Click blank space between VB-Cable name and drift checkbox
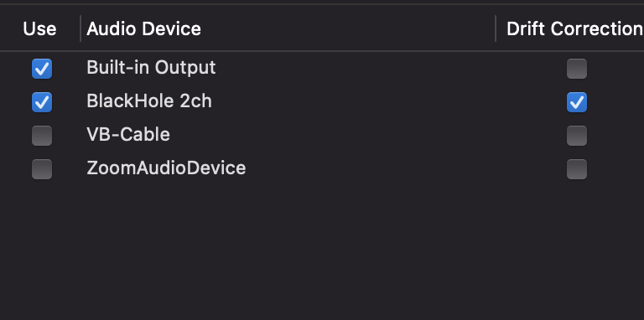The width and height of the screenshot is (644, 320). pyautogui.click(x=368, y=136)
